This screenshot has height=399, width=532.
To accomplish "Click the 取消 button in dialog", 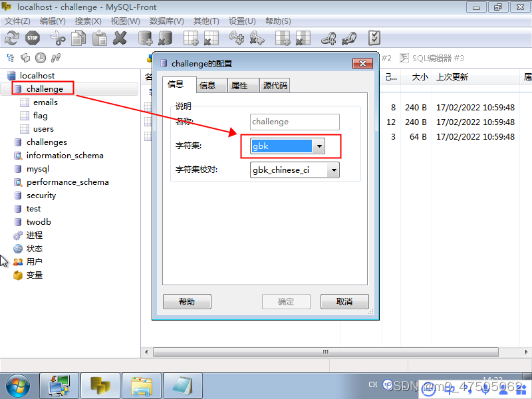I will coord(344,302).
